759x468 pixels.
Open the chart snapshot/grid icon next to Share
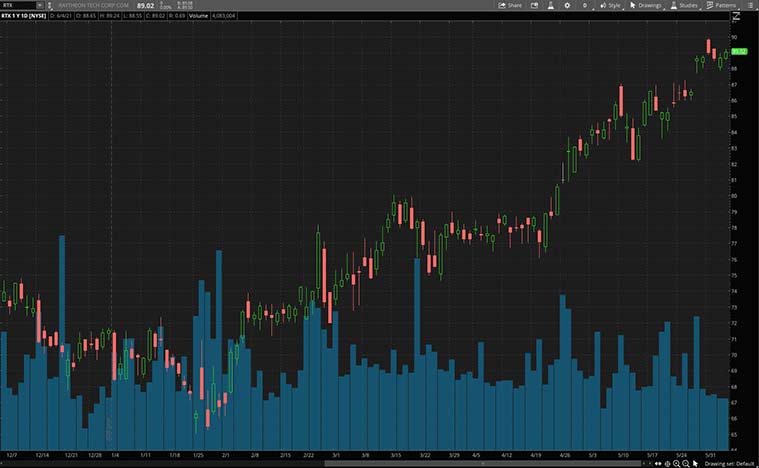pos(534,5)
